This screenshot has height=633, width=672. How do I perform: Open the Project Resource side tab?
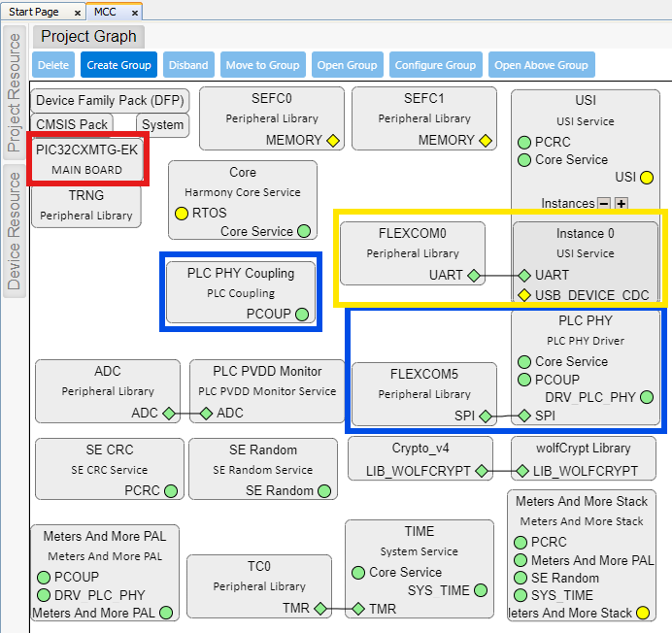click(x=15, y=93)
